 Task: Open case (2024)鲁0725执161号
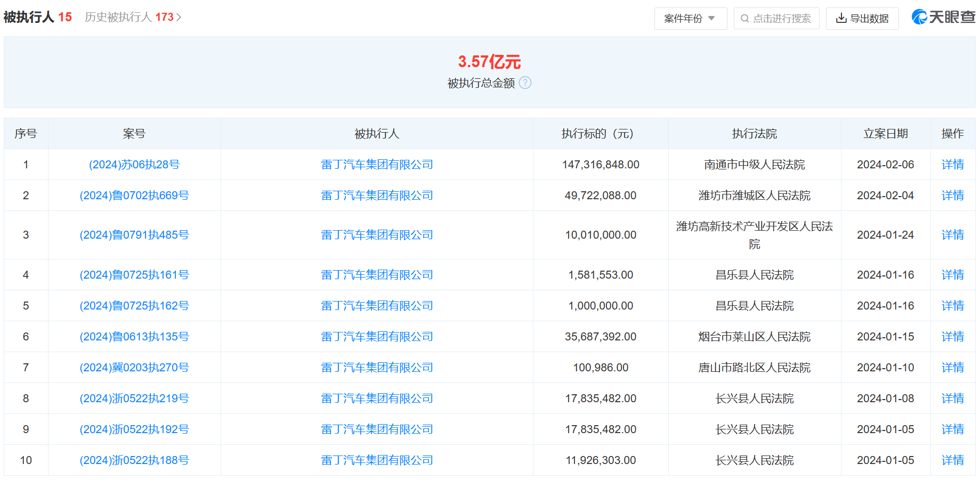tap(134, 275)
